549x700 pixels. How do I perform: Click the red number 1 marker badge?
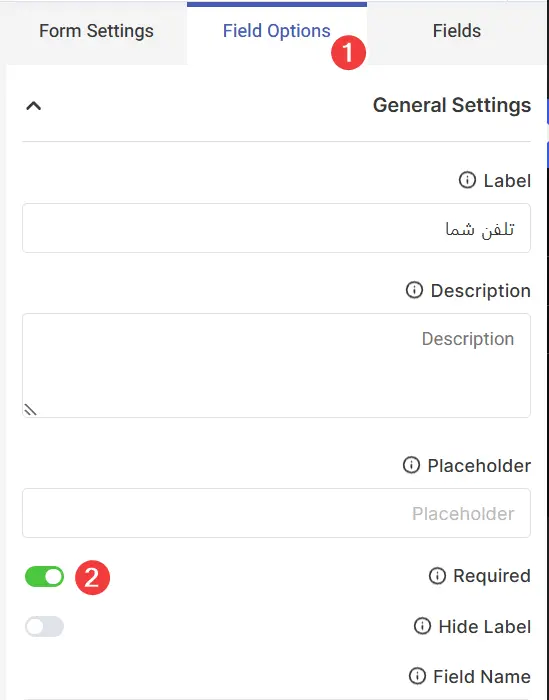(x=348, y=53)
